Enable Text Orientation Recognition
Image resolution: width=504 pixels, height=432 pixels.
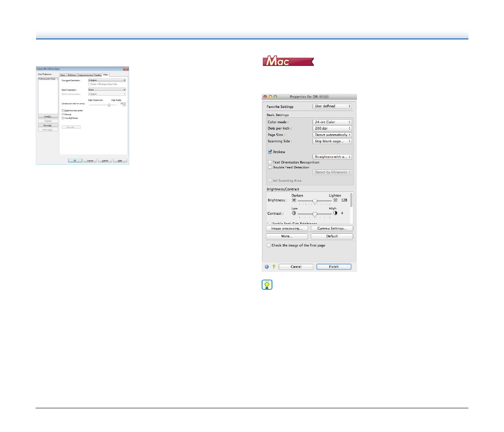270,162
